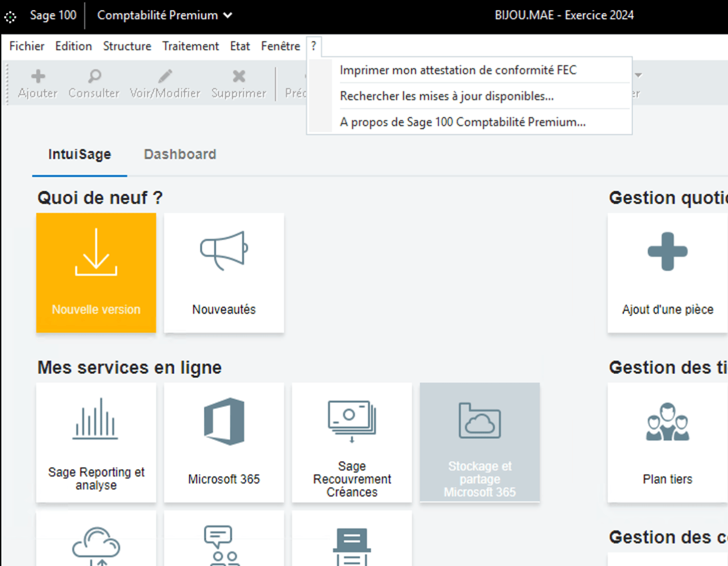The height and width of the screenshot is (566, 728).
Task: Open the chat bubble and people tile
Action: click(x=224, y=539)
